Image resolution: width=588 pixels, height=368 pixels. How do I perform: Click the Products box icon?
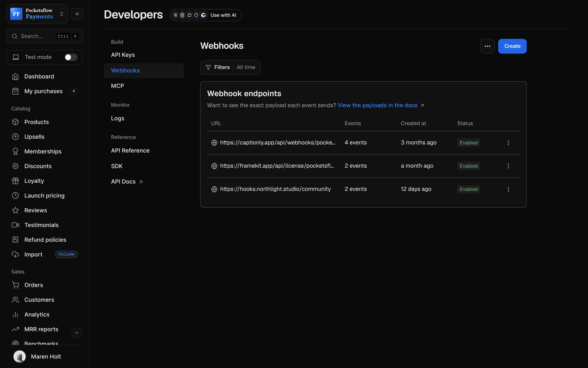point(16,122)
